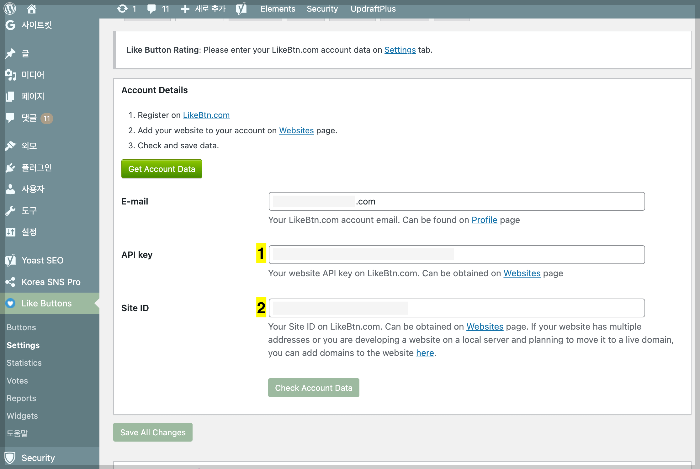Viewport: 700px width, 469px height.
Task: Open the Widgets submenu item
Action: [22, 416]
